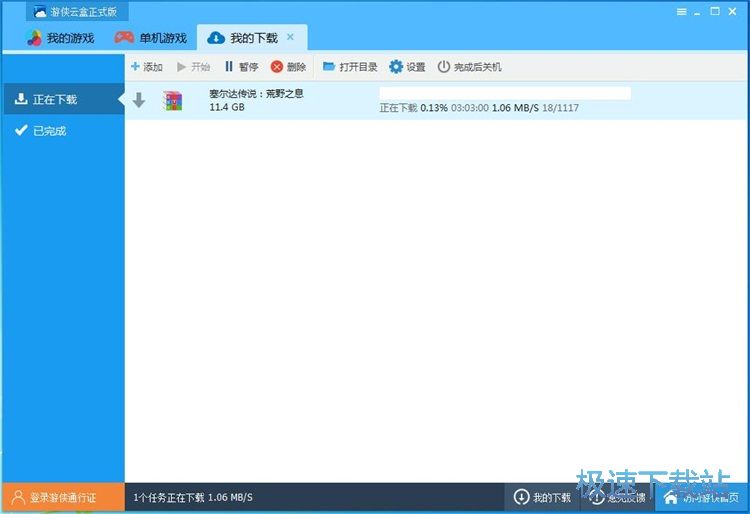Screen dimensions: 750x514
Task: Click the 访问游侠首页 home link
Action: (x=704, y=497)
